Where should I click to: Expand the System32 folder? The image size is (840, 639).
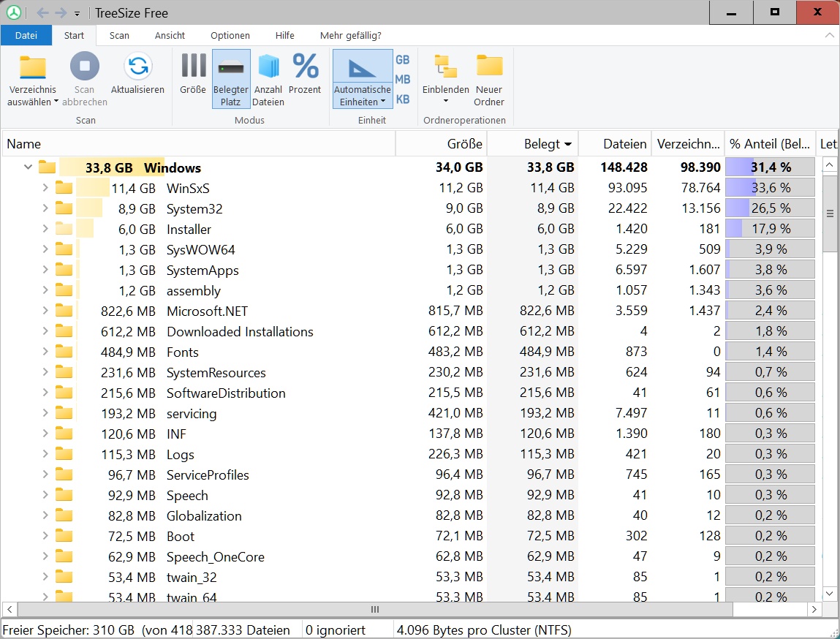[45, 208]
